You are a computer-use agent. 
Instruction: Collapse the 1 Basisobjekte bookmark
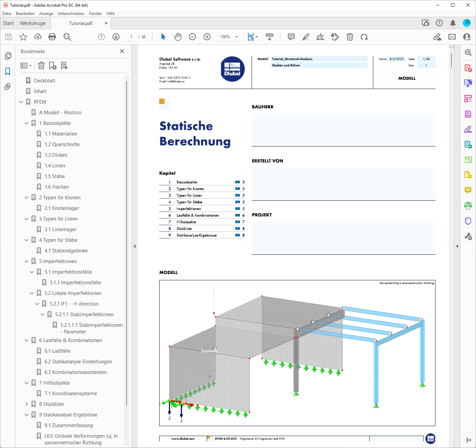tap(27, 123)
